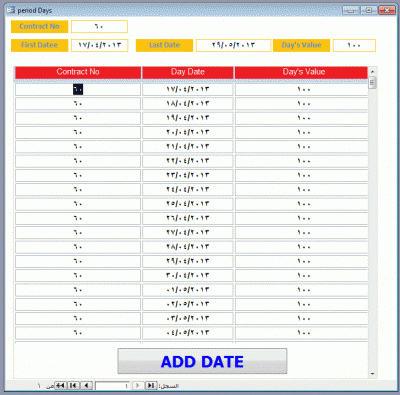Click the Day Date cell showing 23/04/2013
This screenshot has height=395, width=400.
click(x=188, y=175)
